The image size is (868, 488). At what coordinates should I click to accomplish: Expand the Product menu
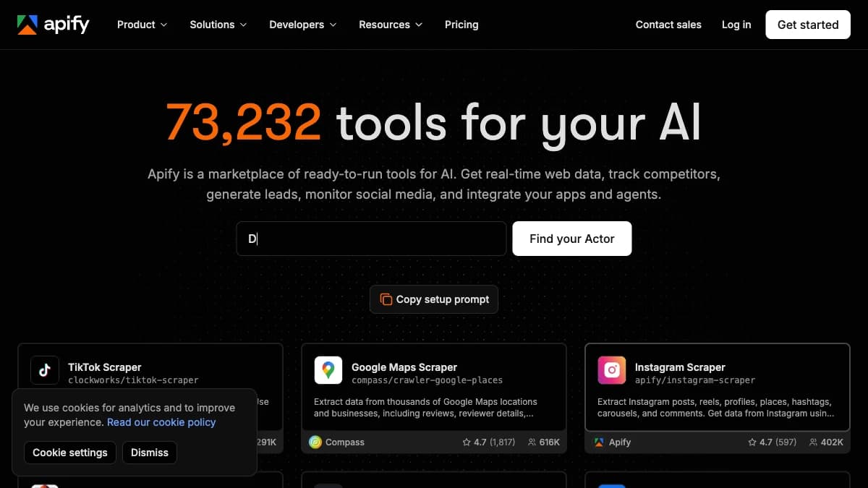(142, 25)
